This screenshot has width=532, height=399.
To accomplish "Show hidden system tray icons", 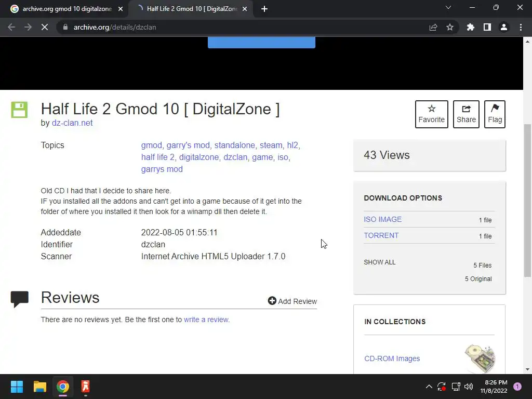I will tap(429, 387).
